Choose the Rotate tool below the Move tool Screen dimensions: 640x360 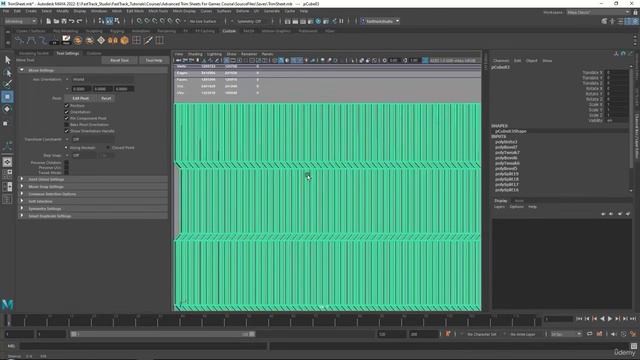click(x=7, y=109)
